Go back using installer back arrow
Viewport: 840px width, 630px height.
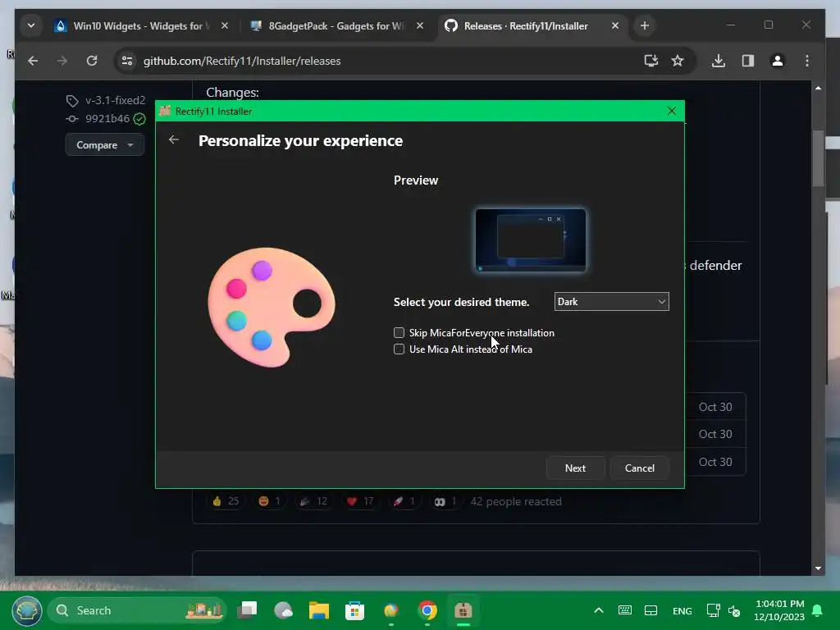point(174,139)
